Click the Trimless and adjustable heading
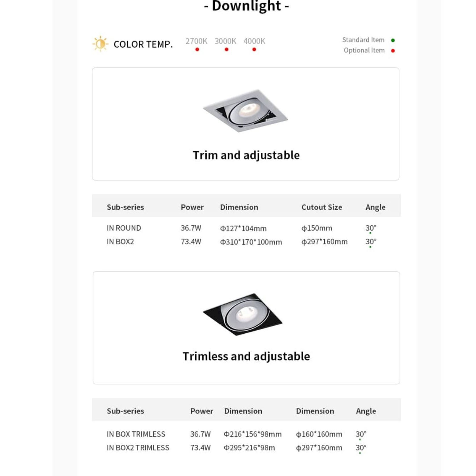 point(246,356)
